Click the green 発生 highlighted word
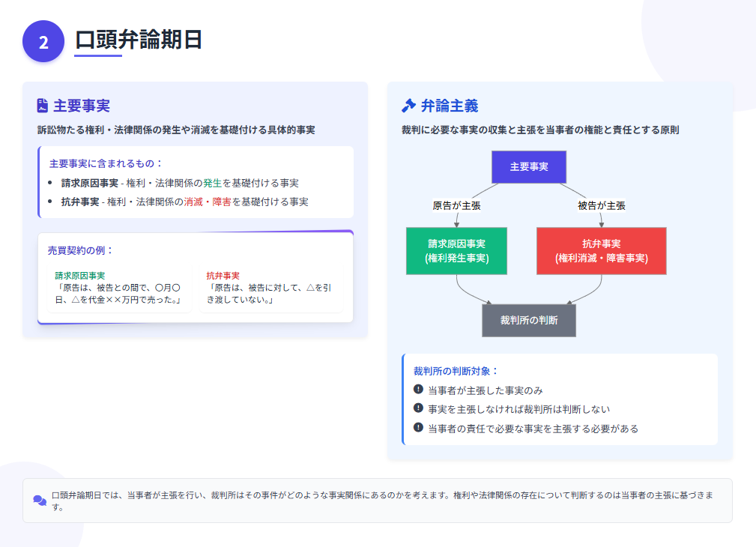 [214, 183]
